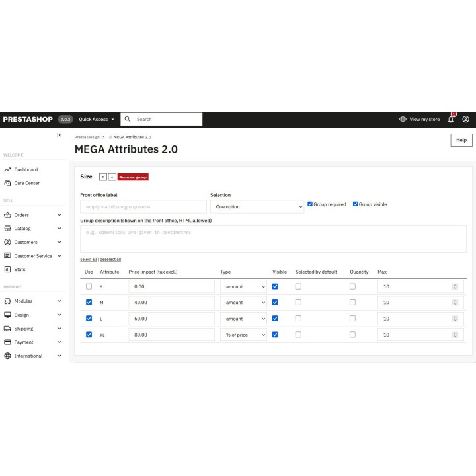Image resolution: width=476 pixels, height=476 pixels.
Task: Click the Stats chart icon
Action: pyautogui.click(x=7, y=269)
